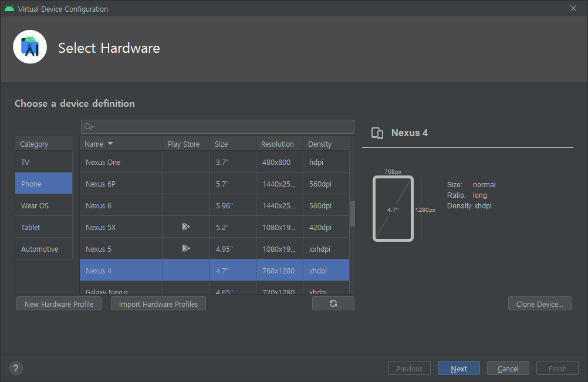Click the Play Store icon in Nexus 5 row
The height and width of the screenshot is (382, 588).
coord(186,248)
